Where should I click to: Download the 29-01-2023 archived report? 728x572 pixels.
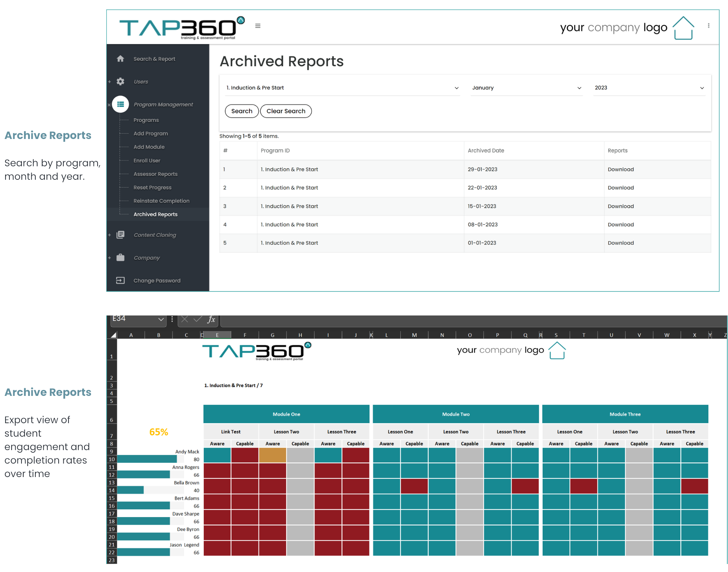click(x=621, y=169)
